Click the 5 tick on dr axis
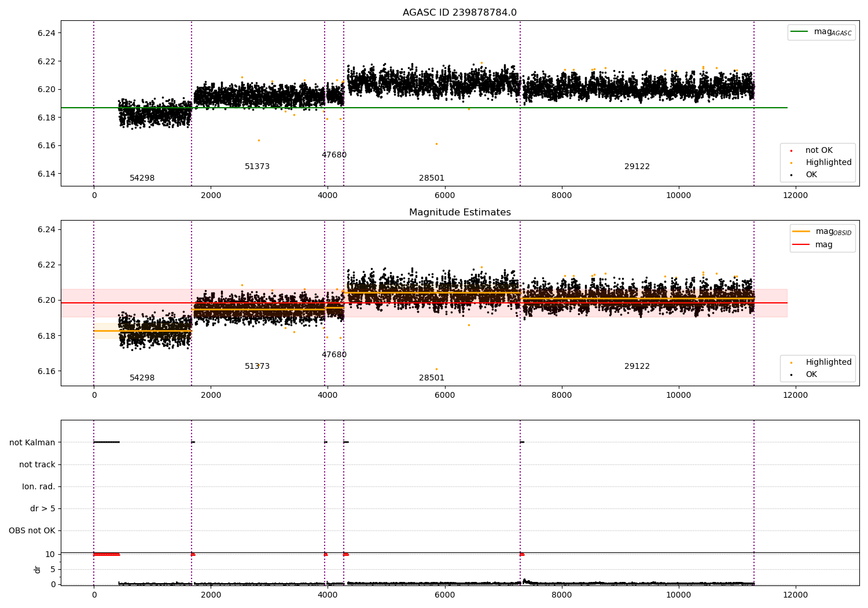Screen dimensions: 868x608 pyautogui.click(x=53, y=570)
